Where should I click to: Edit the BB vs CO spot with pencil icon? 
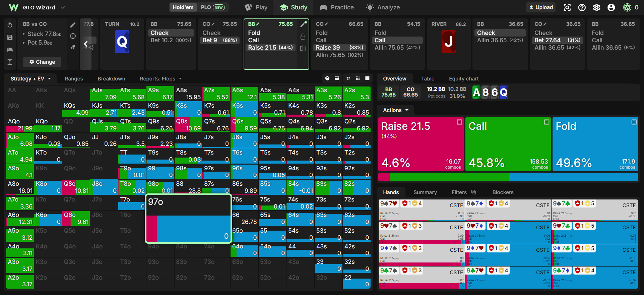(73, 25)
